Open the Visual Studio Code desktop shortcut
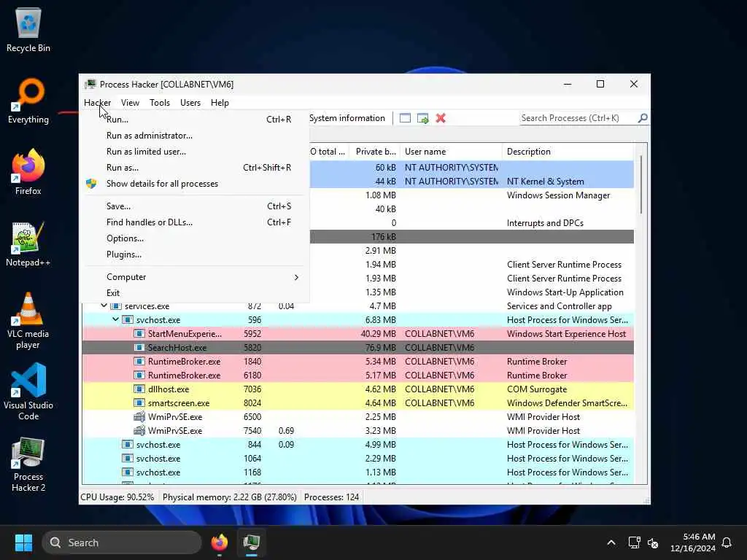The height and width of the screenshot is (560, 747). click(28, 392)
